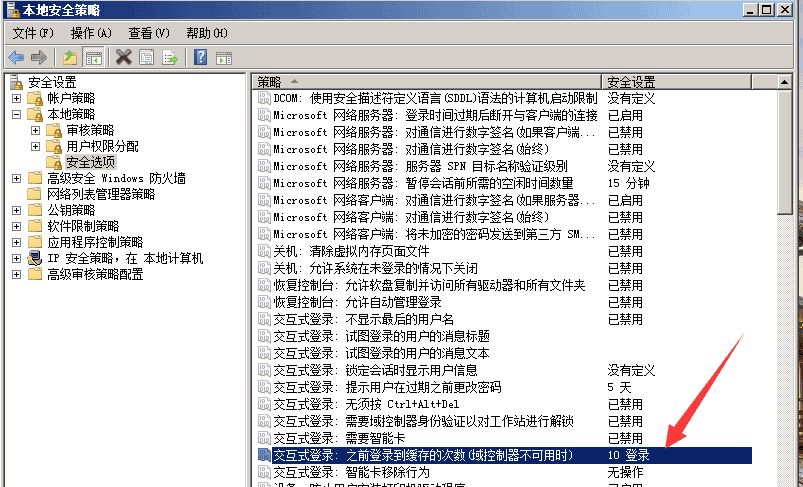
Task: Select 之前登录到缓存的次数 policy row
Action: [x=502, y=455]
